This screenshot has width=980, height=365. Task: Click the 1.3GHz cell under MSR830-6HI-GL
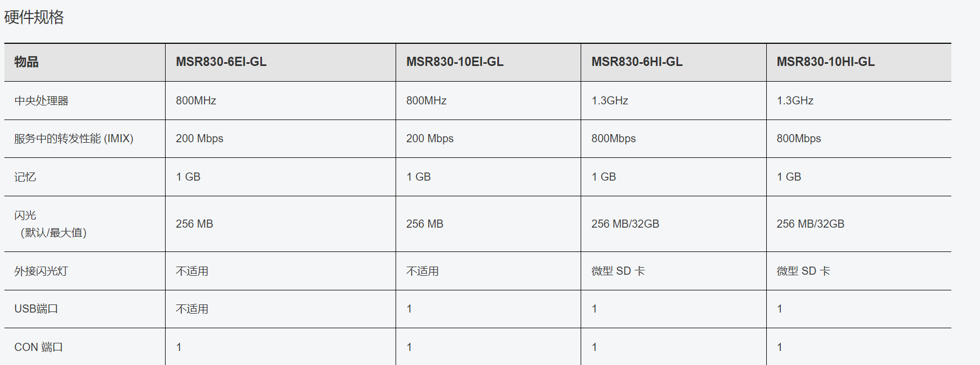[610, 101]
